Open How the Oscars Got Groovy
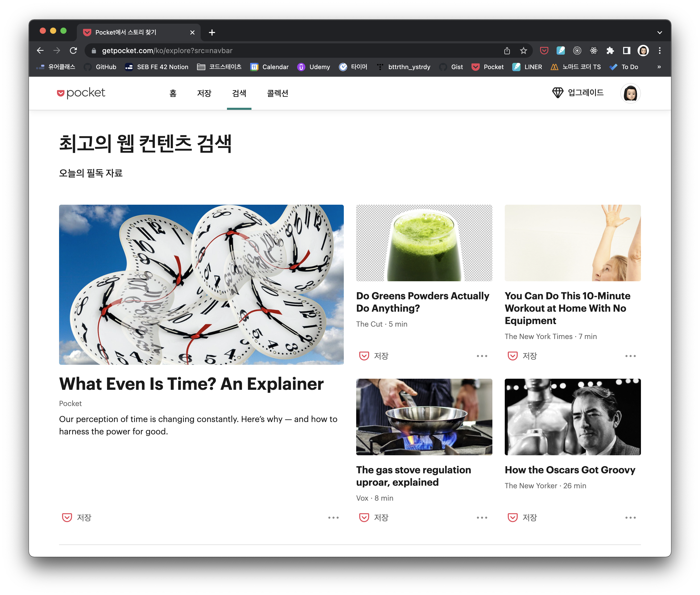Viewport: 700px width, 595px height. coord(570,470)
